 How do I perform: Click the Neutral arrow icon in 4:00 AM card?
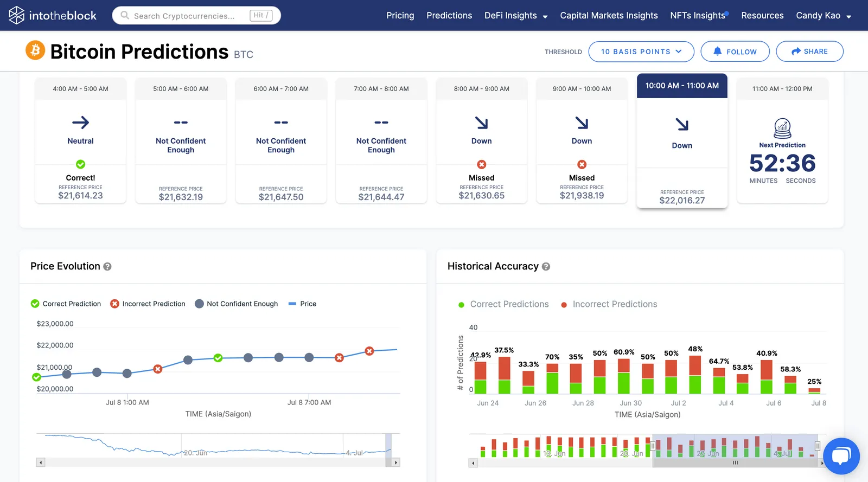(80, 123)
